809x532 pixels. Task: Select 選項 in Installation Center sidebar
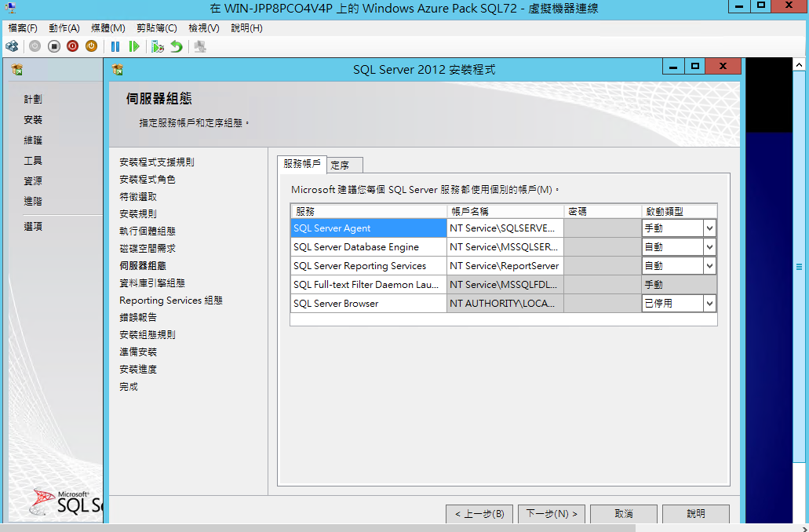coord(32,226)
